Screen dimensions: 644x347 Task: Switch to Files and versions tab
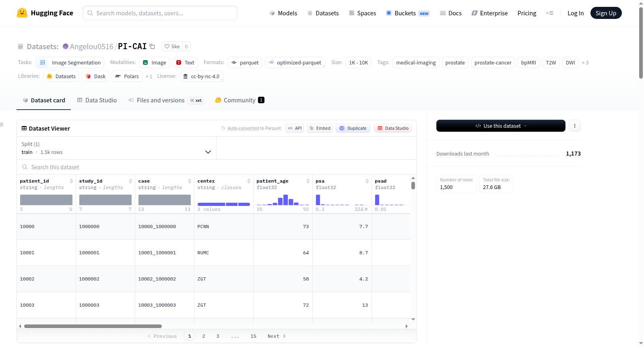(x=165, y=100)
